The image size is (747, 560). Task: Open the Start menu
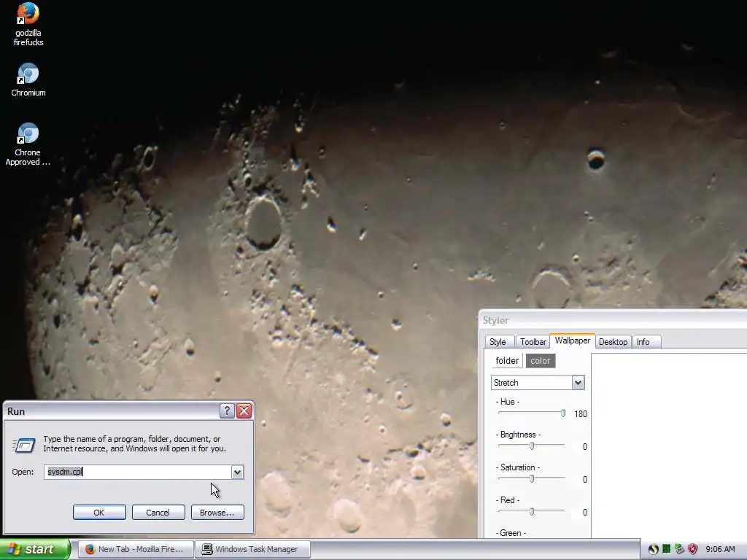coord(35,549)
